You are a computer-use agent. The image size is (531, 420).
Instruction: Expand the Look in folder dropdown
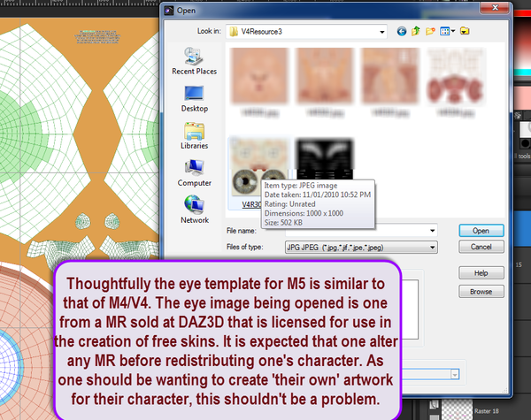382,32
